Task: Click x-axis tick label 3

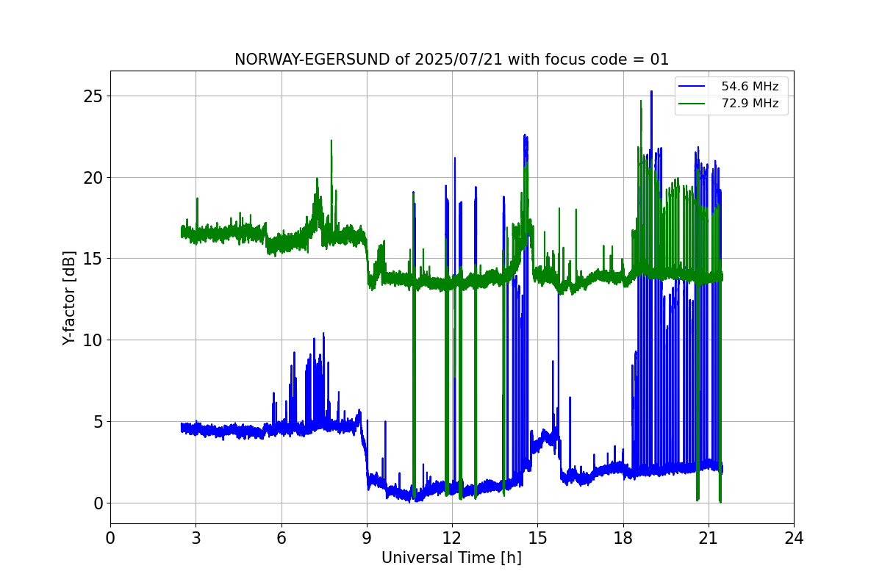Action: (x=196, y=537)
